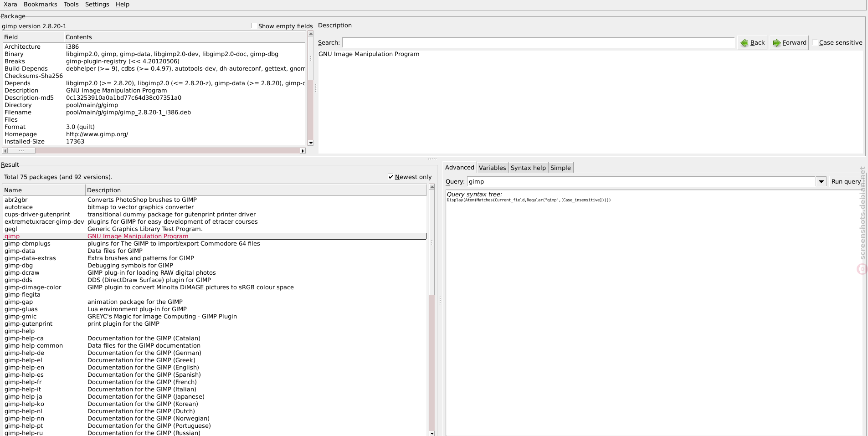Click the Filename field row
868x436 pixels.
click(x=154, y=113)
